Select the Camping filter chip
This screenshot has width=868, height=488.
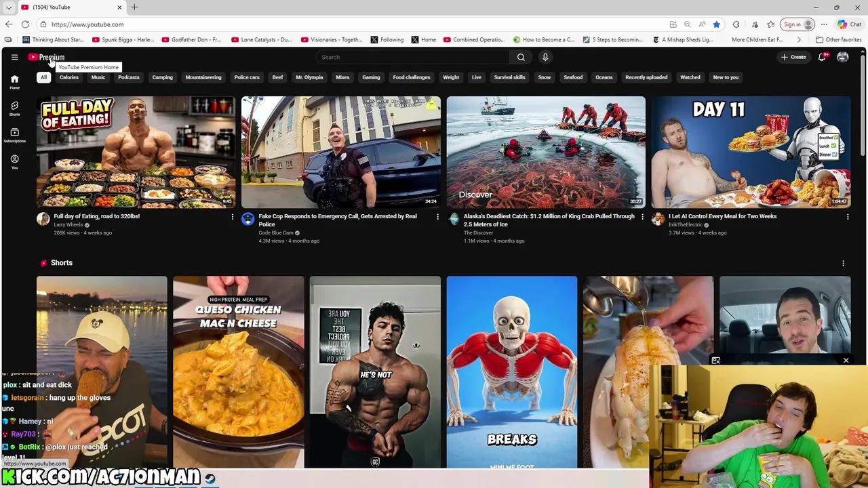point(162,77)
